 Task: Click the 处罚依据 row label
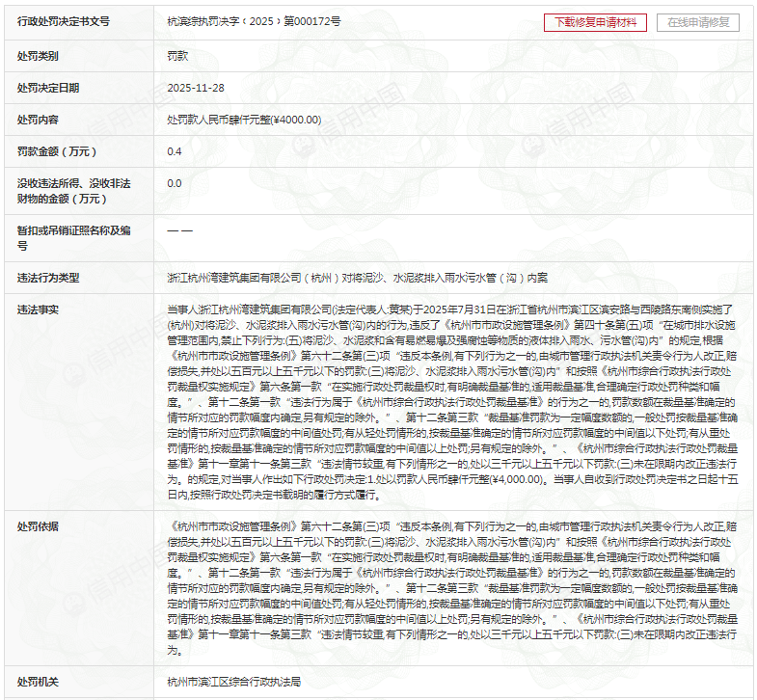[38, 526]
